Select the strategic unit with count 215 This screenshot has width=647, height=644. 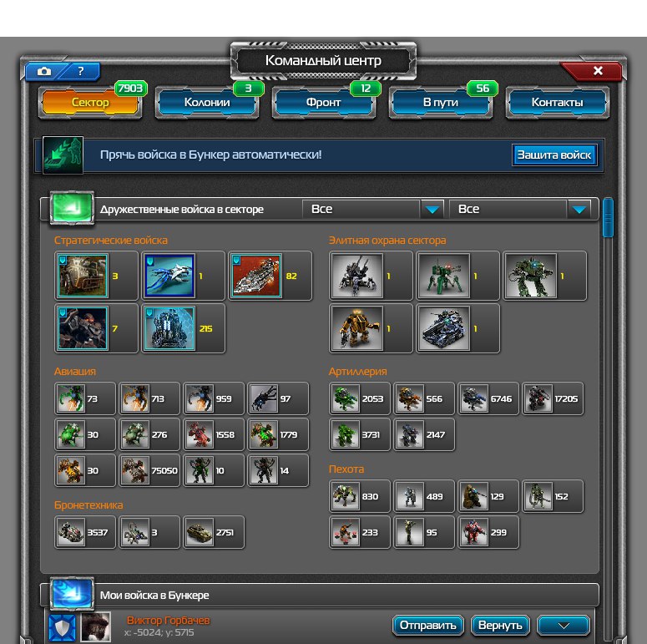[x=169, y=328]
